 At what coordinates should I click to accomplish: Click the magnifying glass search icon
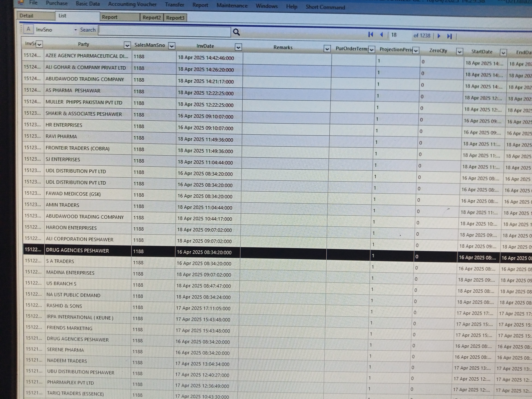[236, 32]
